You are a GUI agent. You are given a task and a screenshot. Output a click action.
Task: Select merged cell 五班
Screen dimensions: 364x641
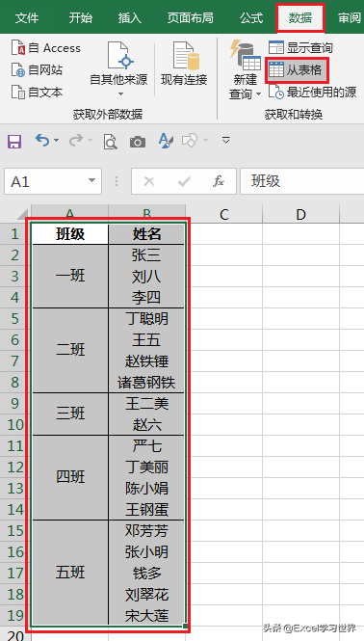(x=70, y=573)
